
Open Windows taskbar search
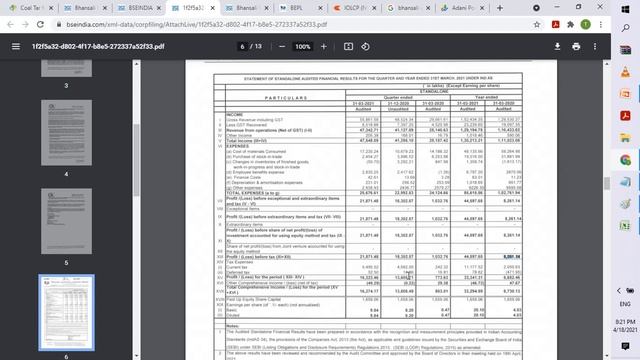click(625, 28)
